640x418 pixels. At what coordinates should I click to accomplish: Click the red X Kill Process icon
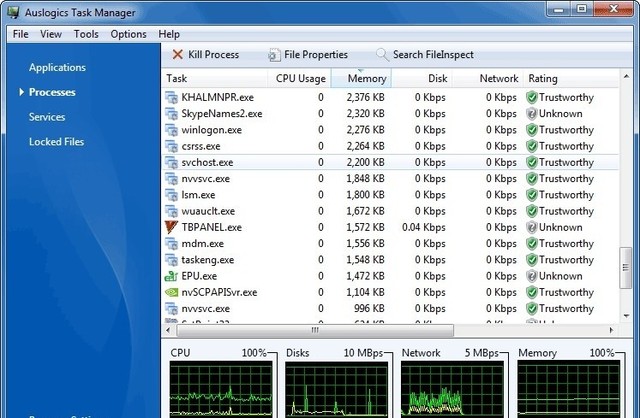pos(178,54)
